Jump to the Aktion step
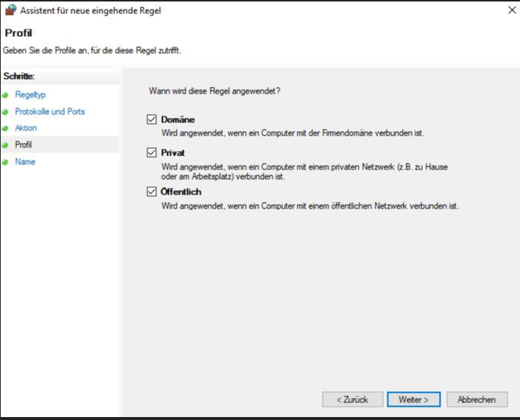This screenshot has width=520, height=420. pyautogui.click(x=26, y=128)
